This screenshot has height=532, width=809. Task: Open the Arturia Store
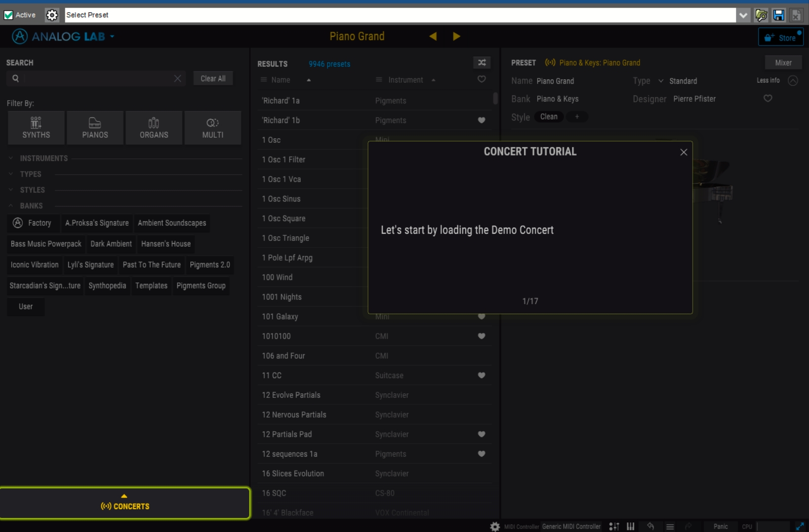pyautogui.click(x=781, y=37)
